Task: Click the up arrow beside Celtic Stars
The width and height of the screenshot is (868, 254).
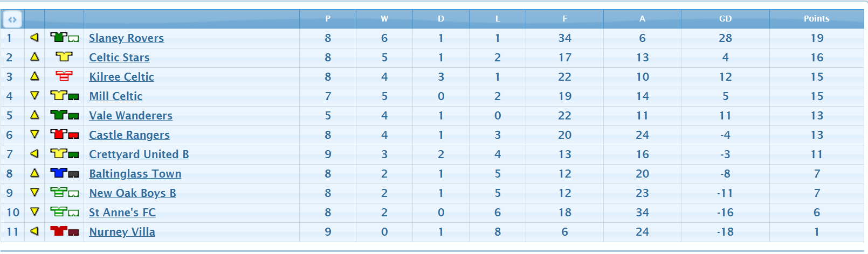Action: click(x=35, y=57)
